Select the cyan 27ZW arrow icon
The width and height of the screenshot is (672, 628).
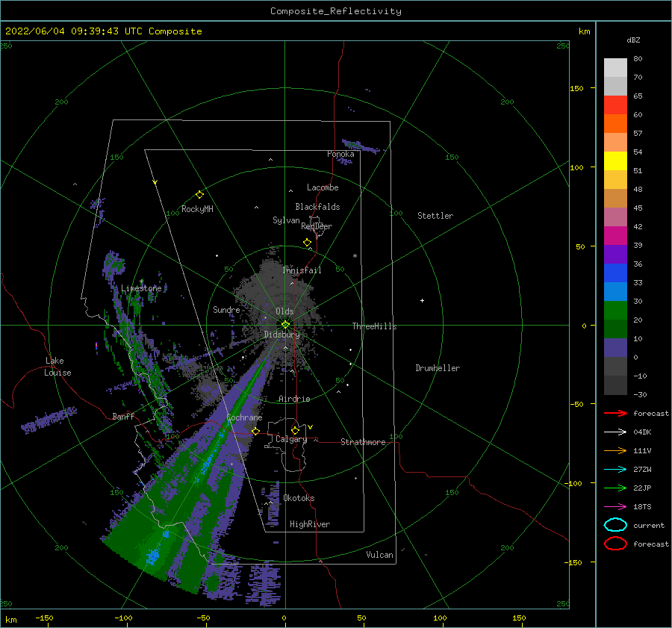coord(615,470)
